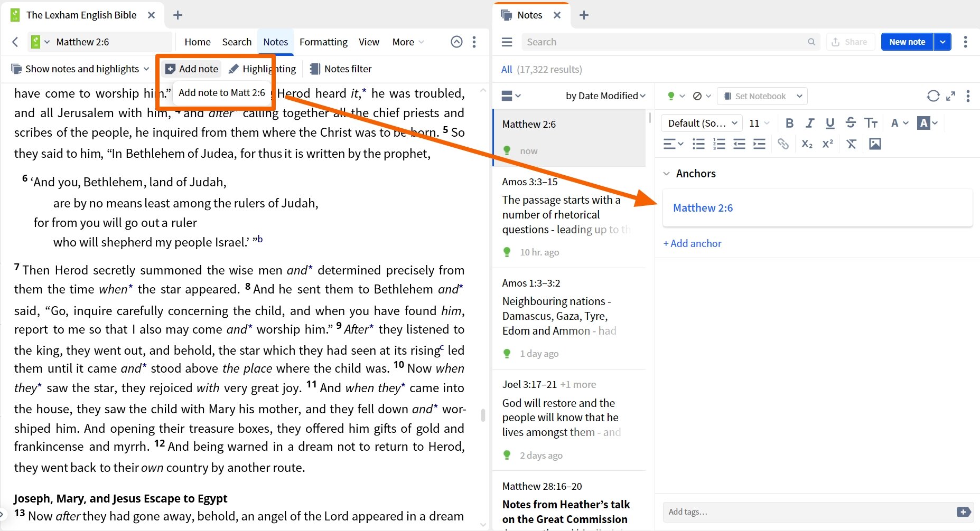Insert a hyperlink
The image size is (980, 531).
point(783,144)
